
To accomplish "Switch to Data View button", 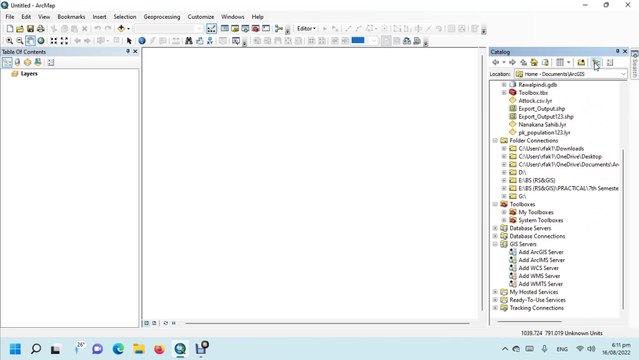I will coord(147,323).
